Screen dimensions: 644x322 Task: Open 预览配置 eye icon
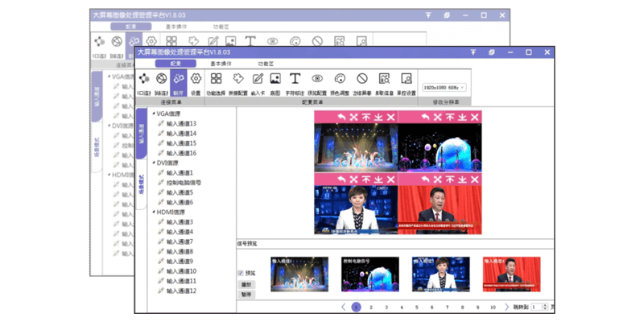point(317,80)
